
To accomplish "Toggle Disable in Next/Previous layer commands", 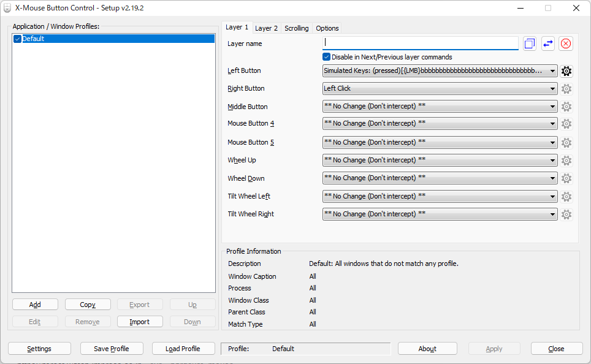I will (326, 57).
